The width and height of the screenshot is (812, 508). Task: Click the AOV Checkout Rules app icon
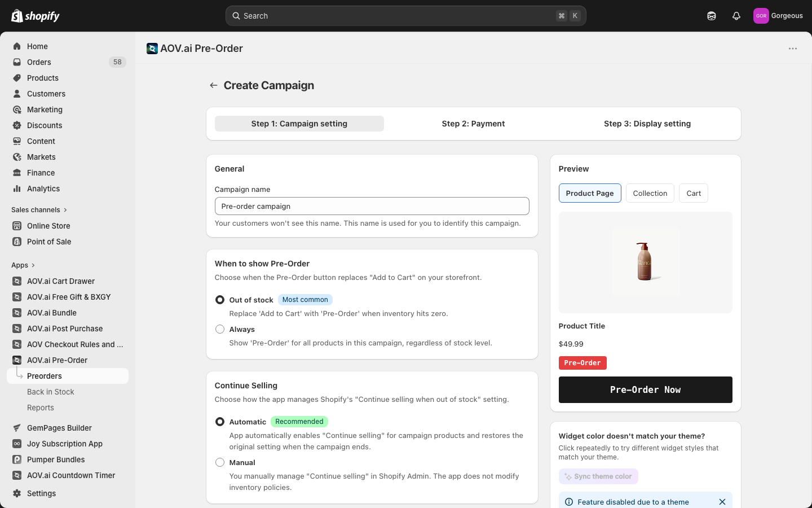[x=17, y=344]
